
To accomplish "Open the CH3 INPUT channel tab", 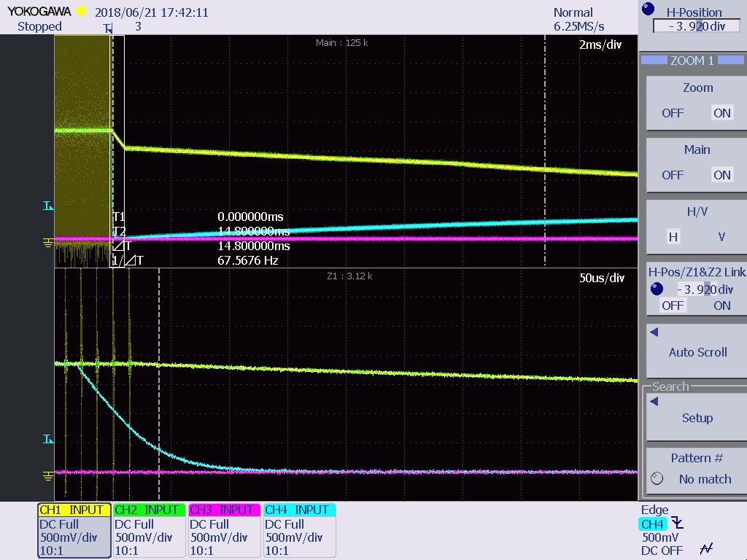I will 224,510.
